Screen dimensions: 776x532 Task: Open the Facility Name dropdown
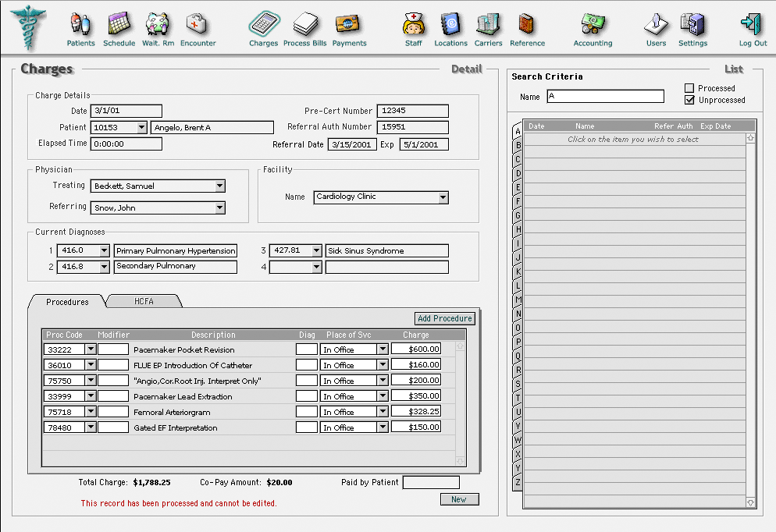pos(443,197)
